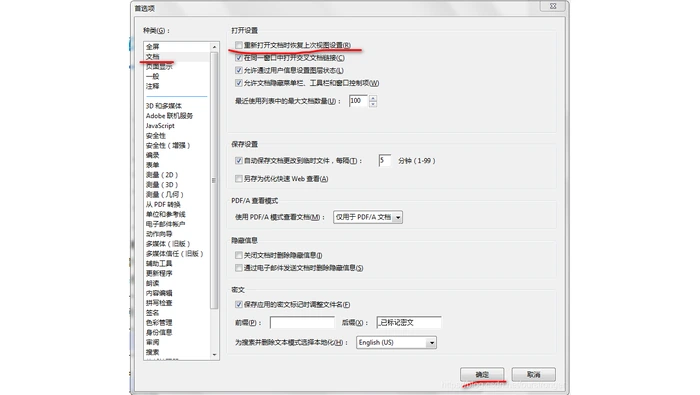
Task: Select '色彩管理' category
Action: (x=159, y=323)
